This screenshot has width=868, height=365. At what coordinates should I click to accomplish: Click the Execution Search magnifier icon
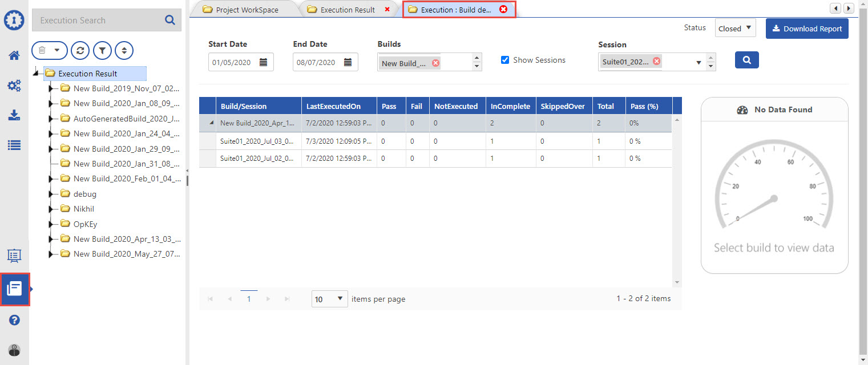[169, 20]
